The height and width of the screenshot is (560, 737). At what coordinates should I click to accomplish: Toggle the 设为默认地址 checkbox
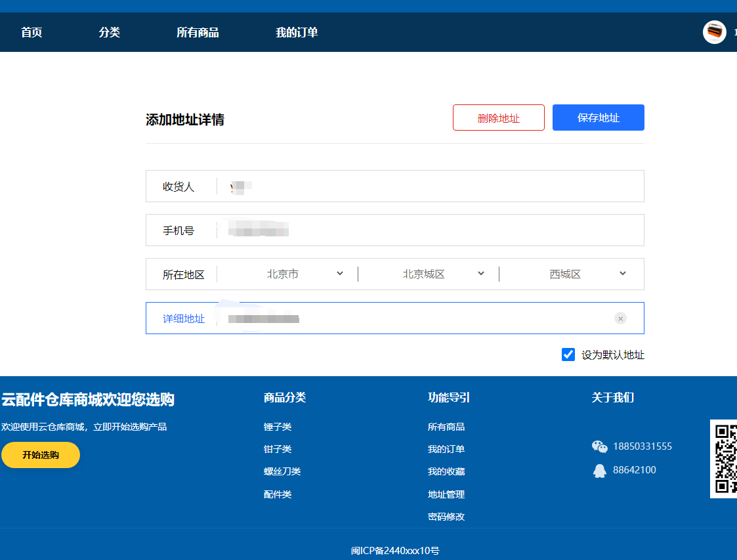[568, 355]
